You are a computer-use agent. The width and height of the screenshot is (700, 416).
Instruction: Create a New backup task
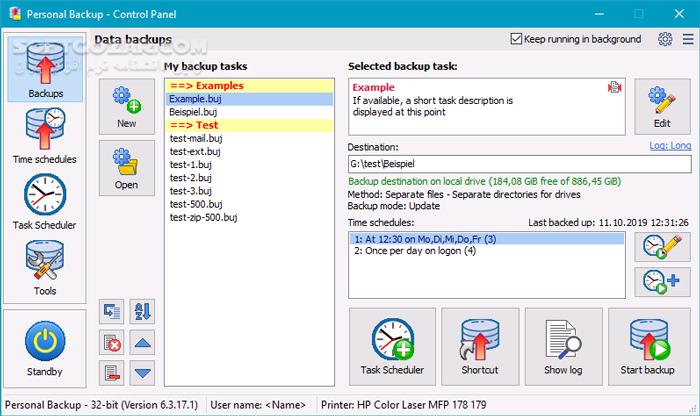tap(127, 107)
